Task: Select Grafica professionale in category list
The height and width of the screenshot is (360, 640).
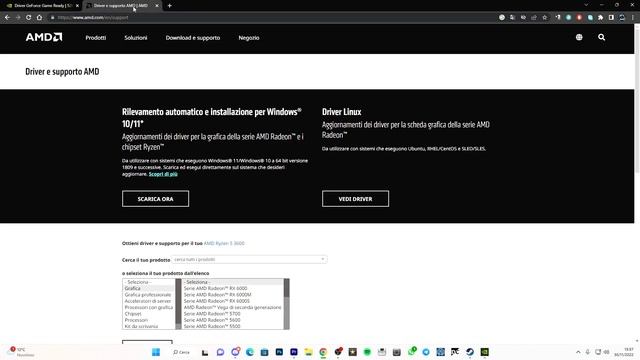Action: tap(148, 295)
